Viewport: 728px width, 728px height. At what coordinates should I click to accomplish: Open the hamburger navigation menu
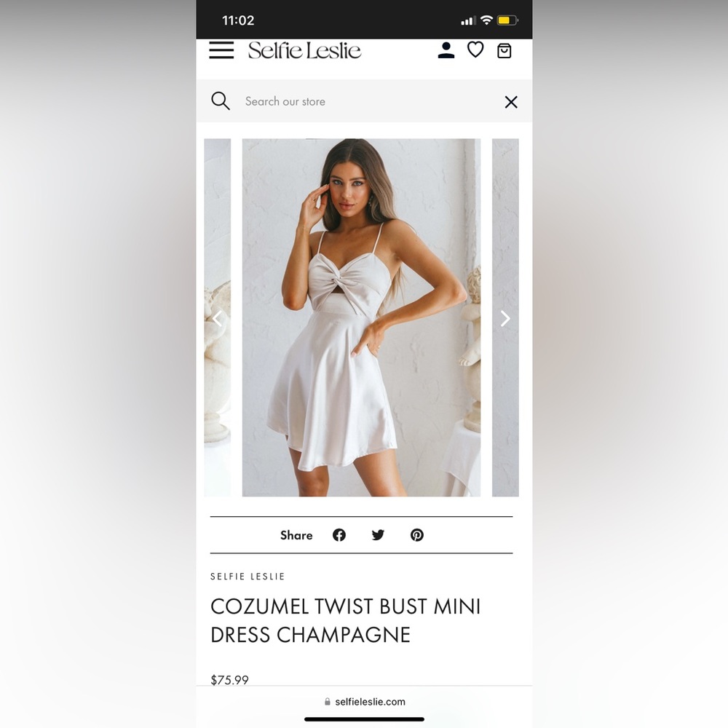pyautogui.click(x=221, y=50)
